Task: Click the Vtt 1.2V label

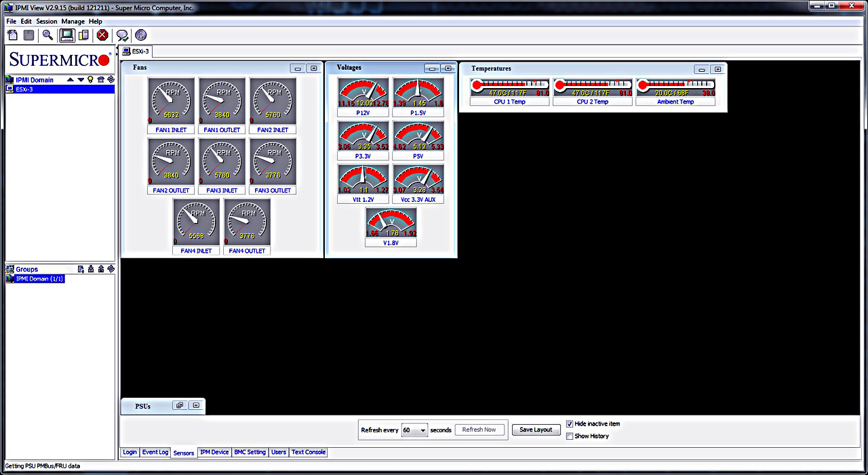Action: [x=363, y=199]
